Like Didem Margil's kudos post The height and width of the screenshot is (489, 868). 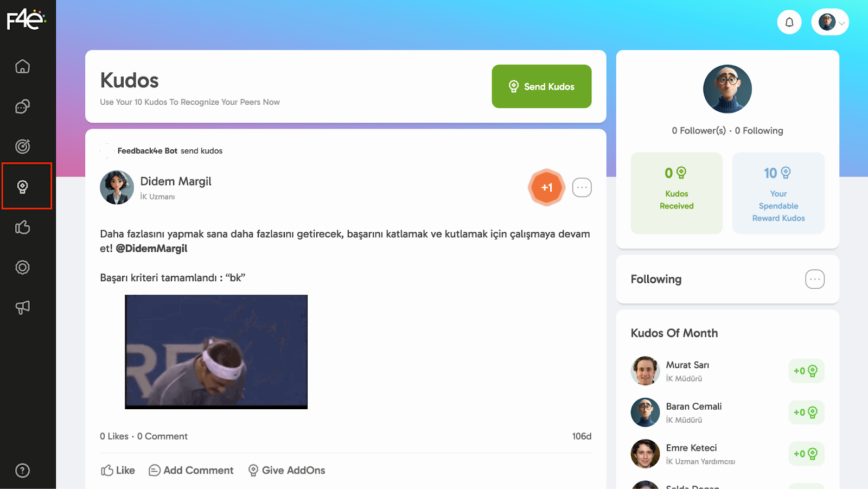[x=118, y=471]
